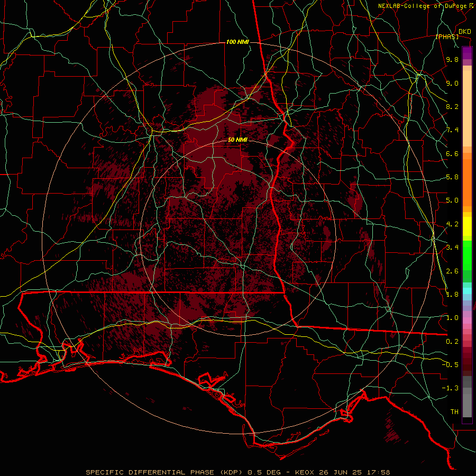Click the [PHAS] legend unit label

click(447, 36)
